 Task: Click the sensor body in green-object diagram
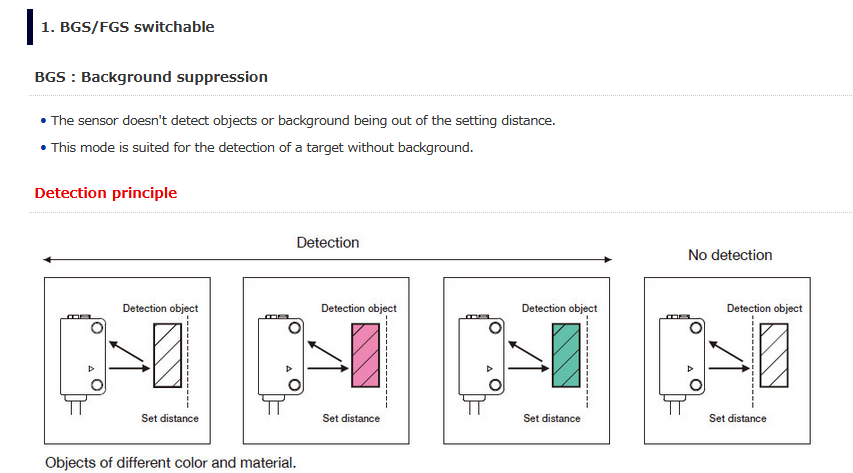481,357
